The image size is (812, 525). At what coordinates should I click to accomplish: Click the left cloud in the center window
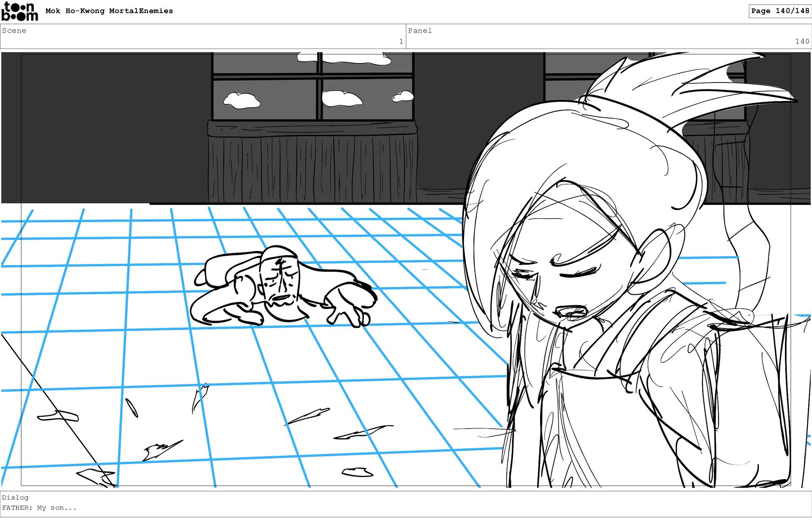242,101
